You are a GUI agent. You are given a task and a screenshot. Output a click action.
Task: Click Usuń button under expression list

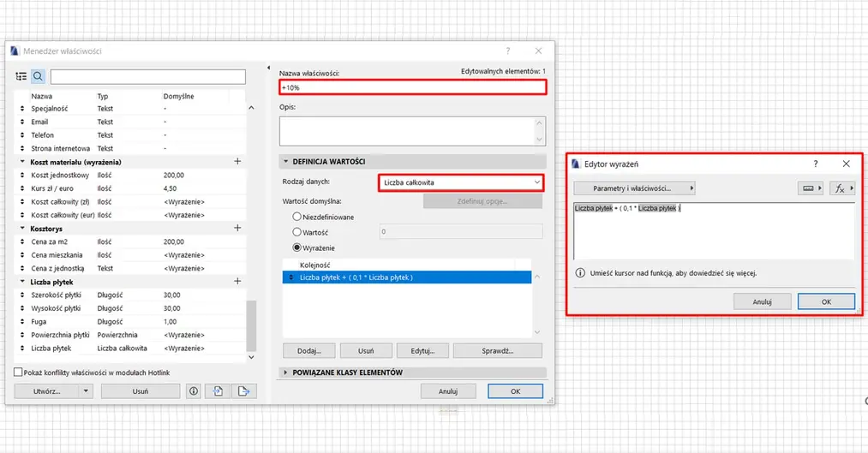pyautogui.click(x=366, y=351)
